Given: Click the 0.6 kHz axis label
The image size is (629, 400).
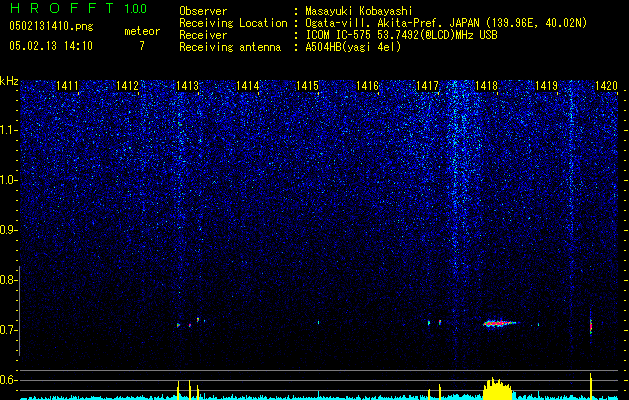Looking at the screenshot, I should coord(8,380).
